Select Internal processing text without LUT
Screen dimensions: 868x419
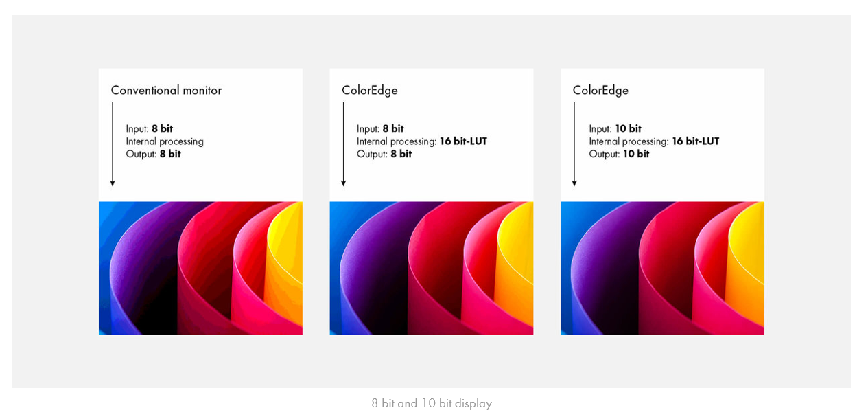click(x=165, y=141)
